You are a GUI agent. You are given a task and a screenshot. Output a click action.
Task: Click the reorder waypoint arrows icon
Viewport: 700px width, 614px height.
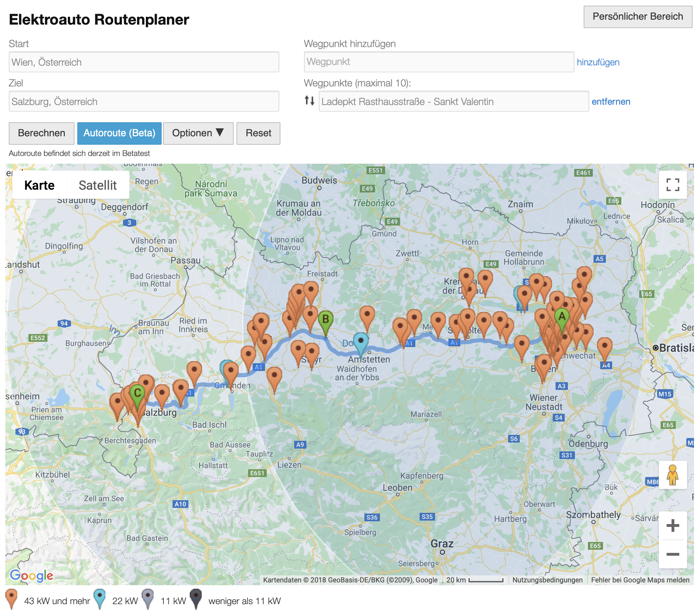click(309, 101)
